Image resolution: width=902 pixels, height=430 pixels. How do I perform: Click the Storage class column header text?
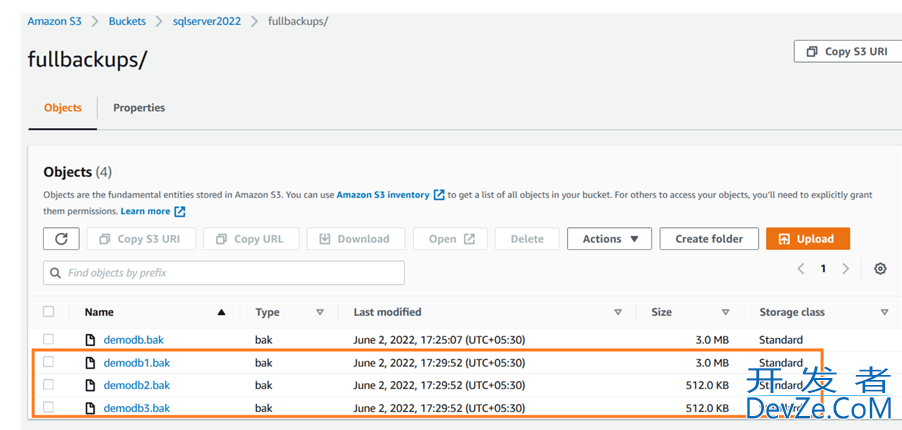click(792, 312)
